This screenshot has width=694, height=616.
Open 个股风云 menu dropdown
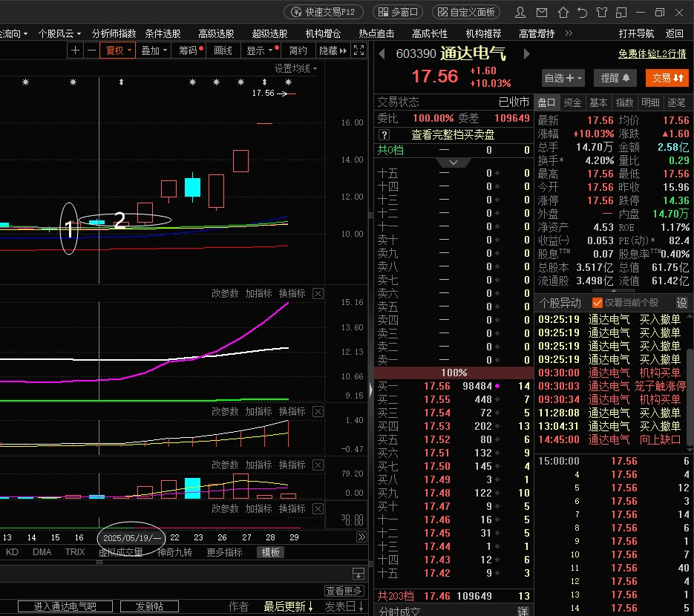click(x=59, y=33)
